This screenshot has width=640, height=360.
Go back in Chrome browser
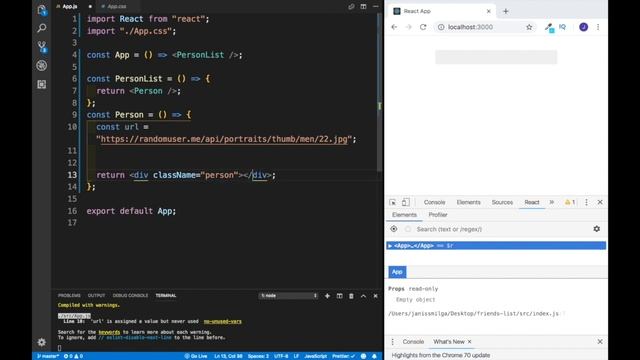[x=394, y=27]
